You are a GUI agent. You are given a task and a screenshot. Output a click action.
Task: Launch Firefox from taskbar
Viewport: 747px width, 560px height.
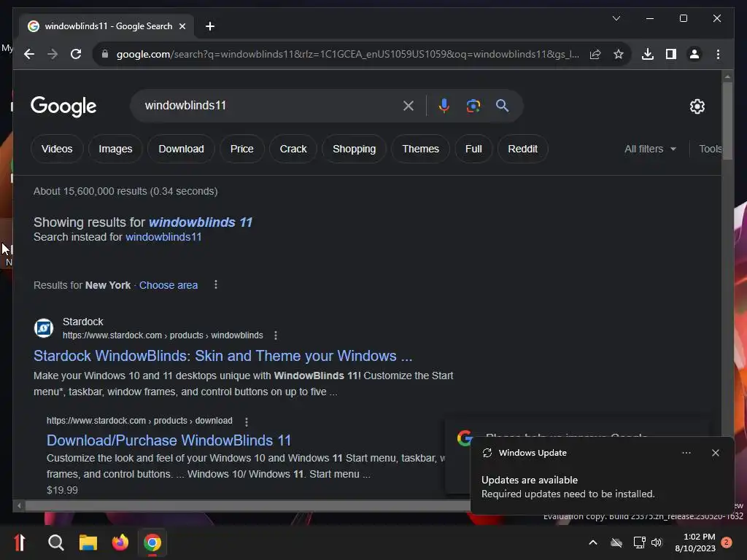coord(120,542)
